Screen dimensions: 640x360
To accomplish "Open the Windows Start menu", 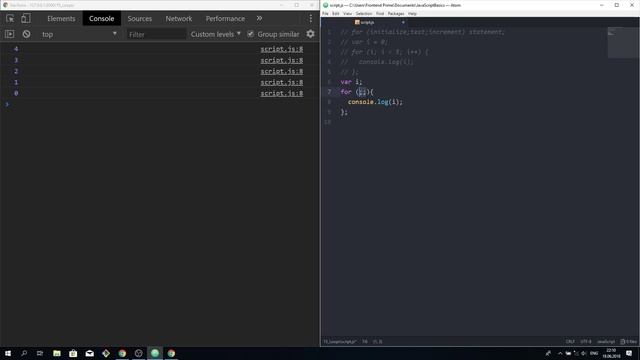I will pos(8,353).
